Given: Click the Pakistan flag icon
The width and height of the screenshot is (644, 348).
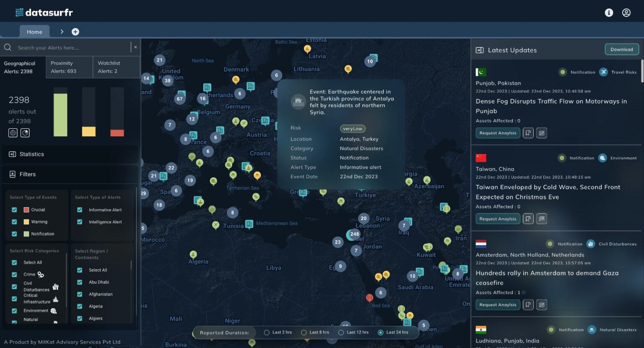Looking at the screenshot, I should pos(481,72).
